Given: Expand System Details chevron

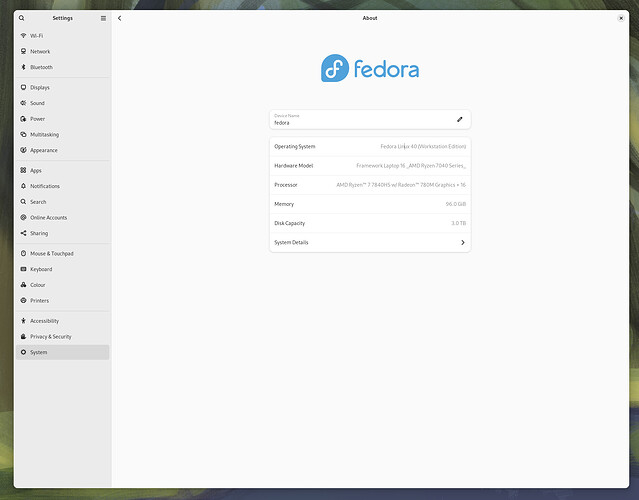Looking at the screenshot, I should 463,242.
